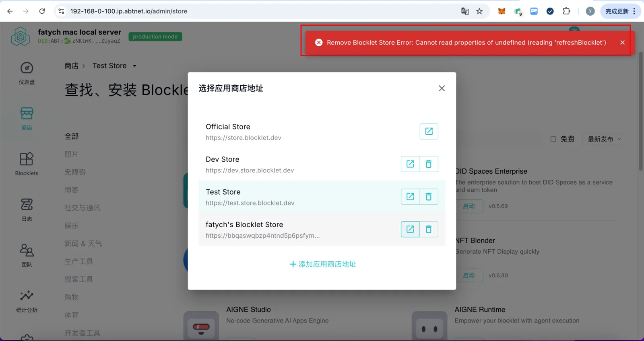
Task: Select the 娱乐 category
Action: click(x=72, y=226)
